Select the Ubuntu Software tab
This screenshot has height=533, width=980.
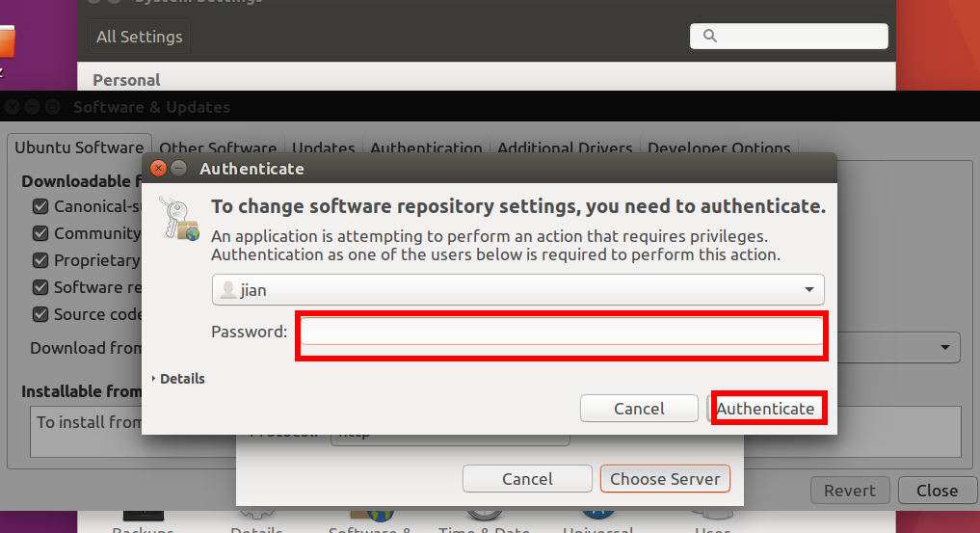pyautogui.click(x=79, y=147)
